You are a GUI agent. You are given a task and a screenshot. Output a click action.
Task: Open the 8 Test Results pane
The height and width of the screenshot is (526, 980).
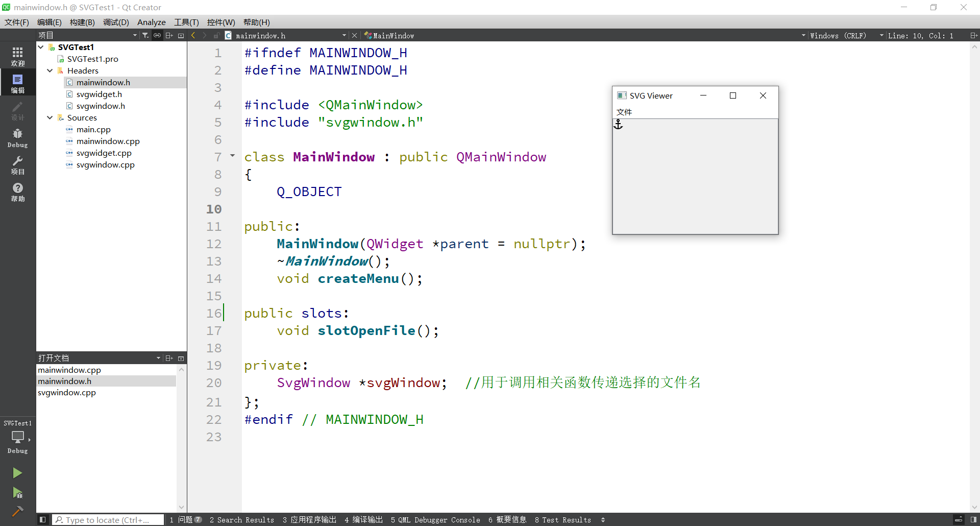coord(562,520)
